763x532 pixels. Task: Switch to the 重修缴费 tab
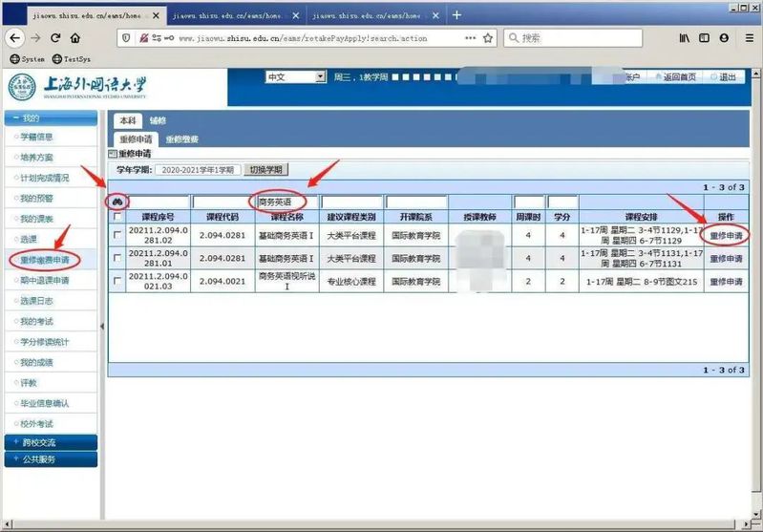click(x=181, y=139)
